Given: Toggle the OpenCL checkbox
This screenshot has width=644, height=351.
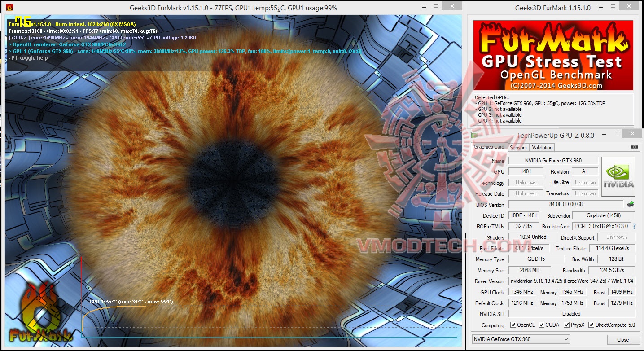Looking at the screenshot, I should coord(513,325).
